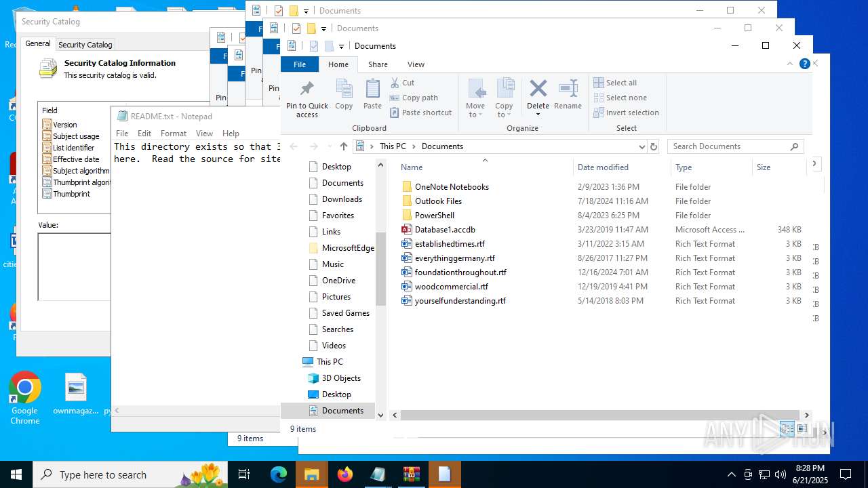Click the Copy icon in ribbon
Screen dimensions: 868x488
[344, 89]
